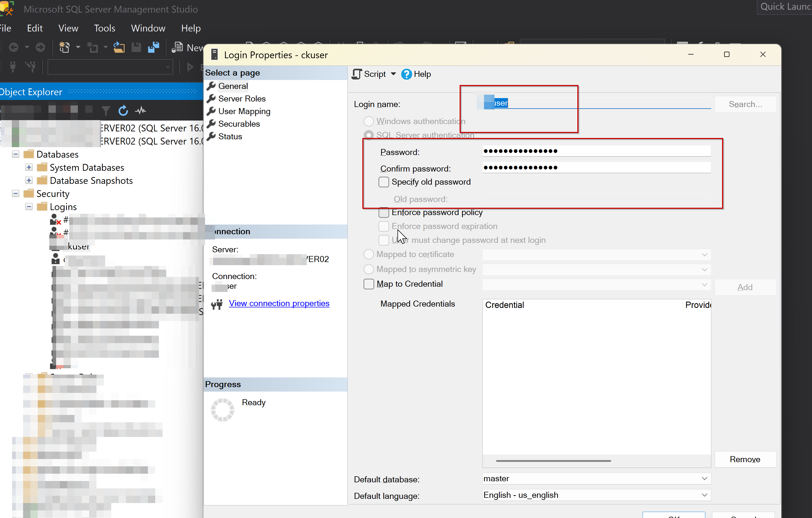Expand the System Databases tree node
812x518 pixels.
[x=29, y=167]
